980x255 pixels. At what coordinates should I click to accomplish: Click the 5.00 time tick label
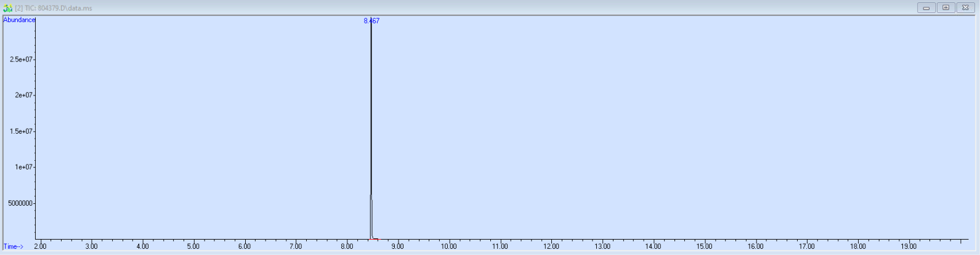tap(193, 246)
